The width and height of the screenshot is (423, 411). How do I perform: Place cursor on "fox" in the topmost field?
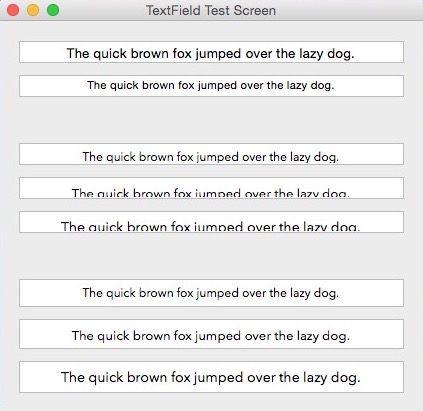[182, 53]
